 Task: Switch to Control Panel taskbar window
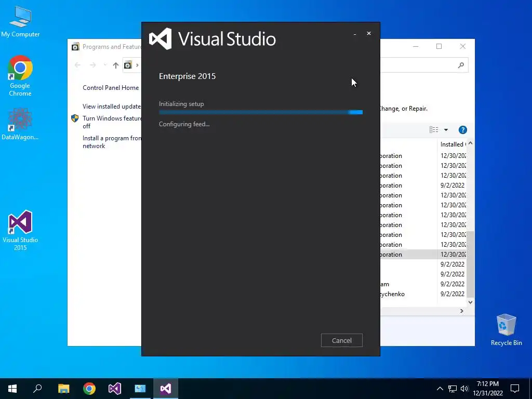click(140, 389)
